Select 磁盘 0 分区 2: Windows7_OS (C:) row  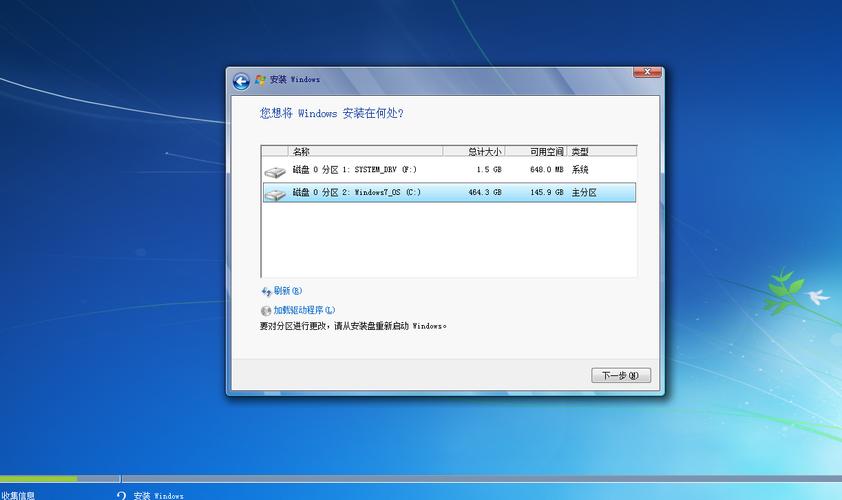coord(449,192)
